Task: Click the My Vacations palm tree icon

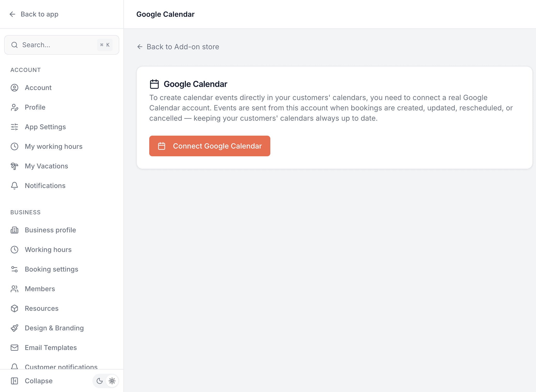Action: click(x=14, y=166)
